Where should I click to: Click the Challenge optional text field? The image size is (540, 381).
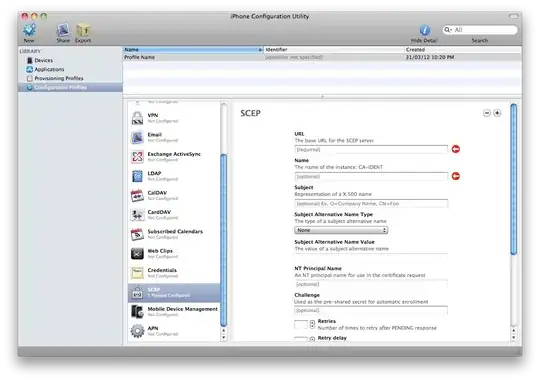pos(371,310)
